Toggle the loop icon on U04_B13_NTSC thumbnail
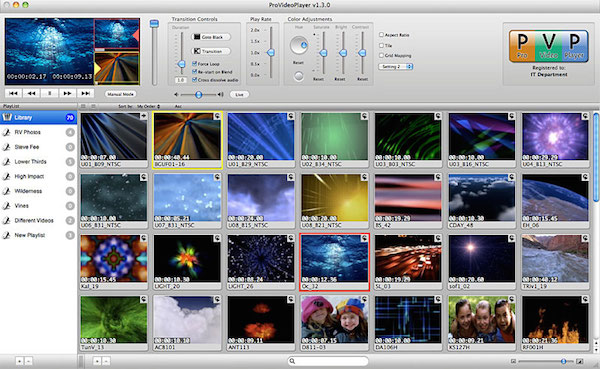 click(585, 116)
